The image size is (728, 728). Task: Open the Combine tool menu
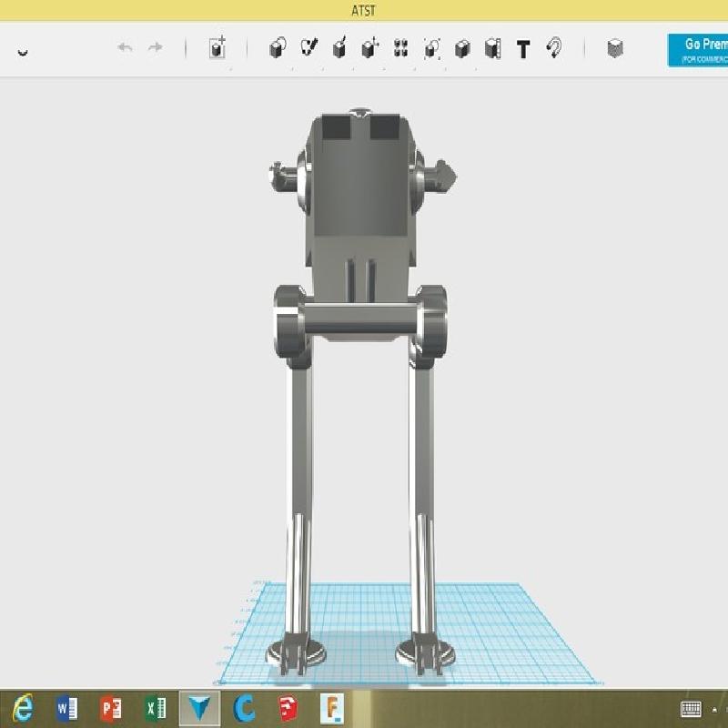(462, 48)
